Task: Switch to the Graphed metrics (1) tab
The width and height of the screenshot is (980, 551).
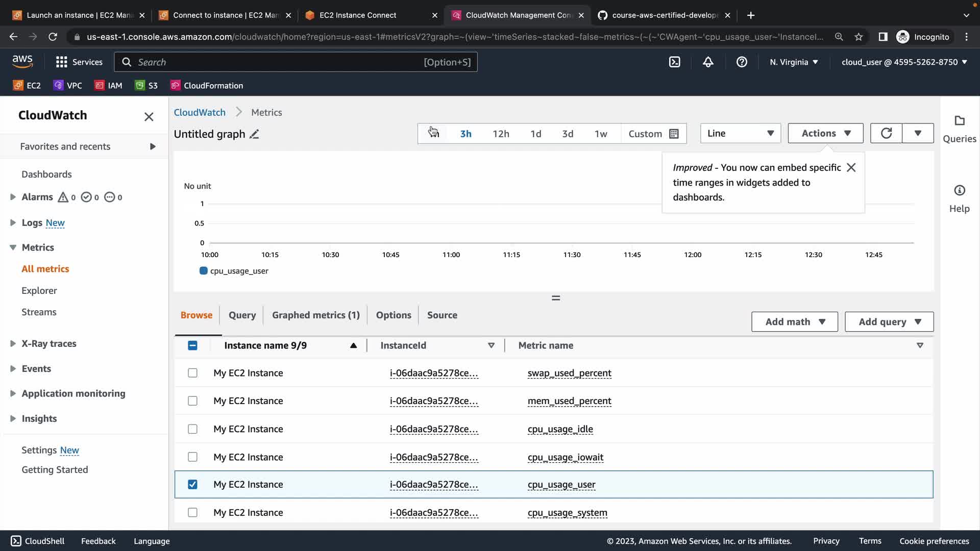Action: [x=315, y=315]
